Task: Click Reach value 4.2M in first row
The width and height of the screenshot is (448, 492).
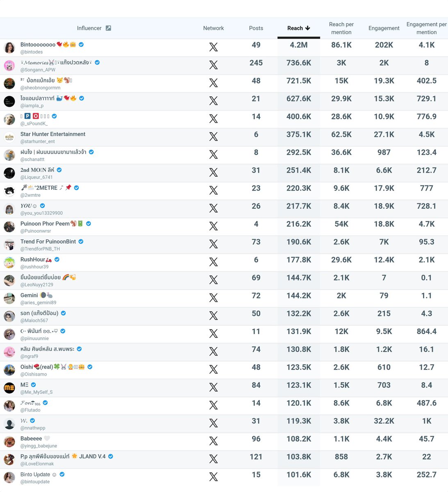Action: point(299,45)
